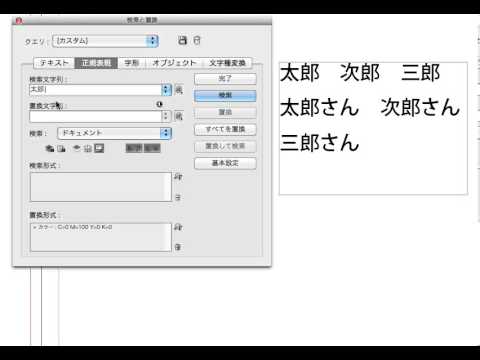480x360 pixels.
Task: Select the 正規表現 tab
Action: pyautogui.click(x=96, y=63)
